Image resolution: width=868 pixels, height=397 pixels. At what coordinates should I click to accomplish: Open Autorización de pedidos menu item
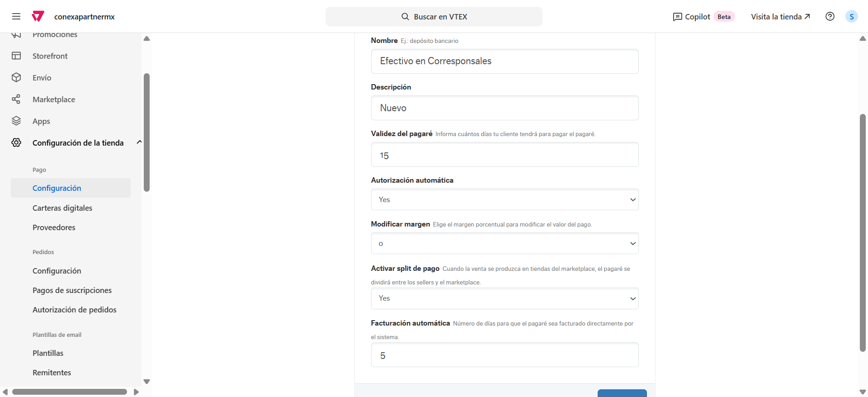click(x=75, y=310)
